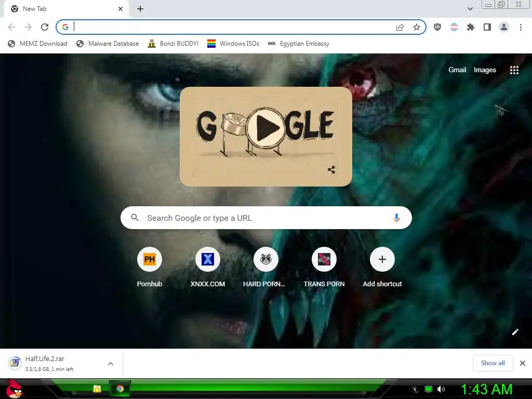Viewport: 532px width, 399px height.
Task: Play the Google Doodle
Action: [x=265, y=128]
